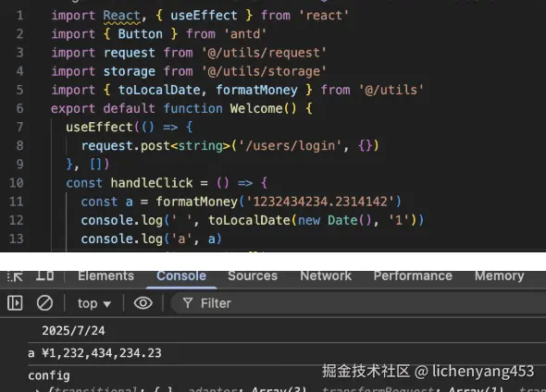
Task: Select the Console tab
Action: click(x=181, y=276)
